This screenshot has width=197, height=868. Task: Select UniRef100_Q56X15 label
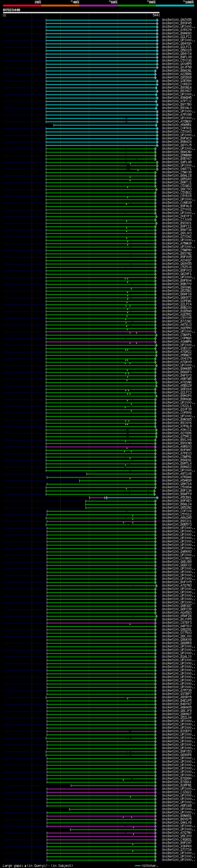coord(177,50)
